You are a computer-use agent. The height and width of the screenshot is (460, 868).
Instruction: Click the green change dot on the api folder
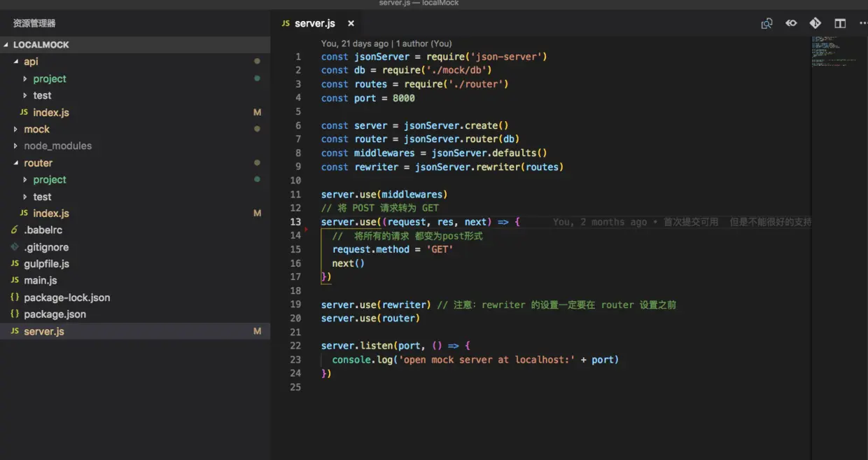pos(257,62)
